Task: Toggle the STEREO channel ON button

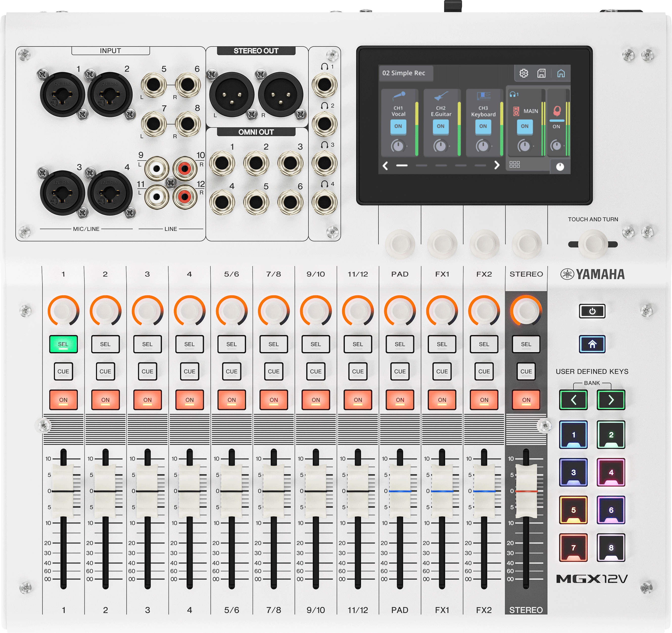Action: (526, 400)
